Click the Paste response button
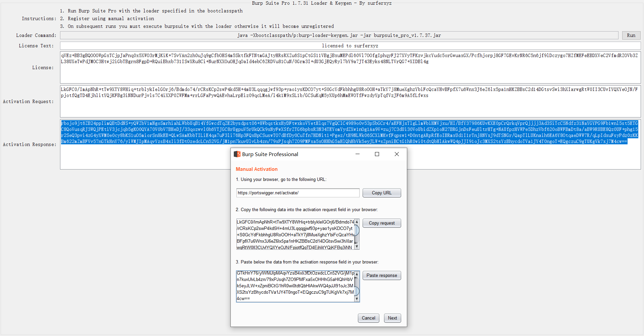This screenshot has height=336, width=644. point(382,276)
